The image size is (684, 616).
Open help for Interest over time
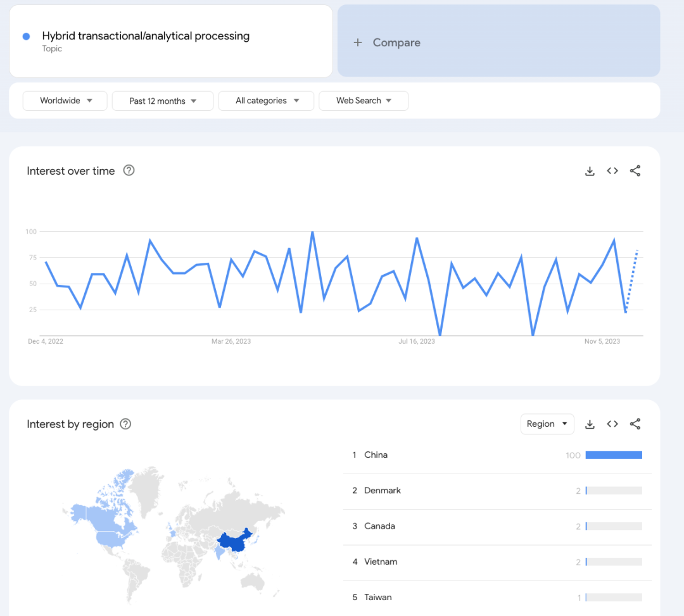129,170
